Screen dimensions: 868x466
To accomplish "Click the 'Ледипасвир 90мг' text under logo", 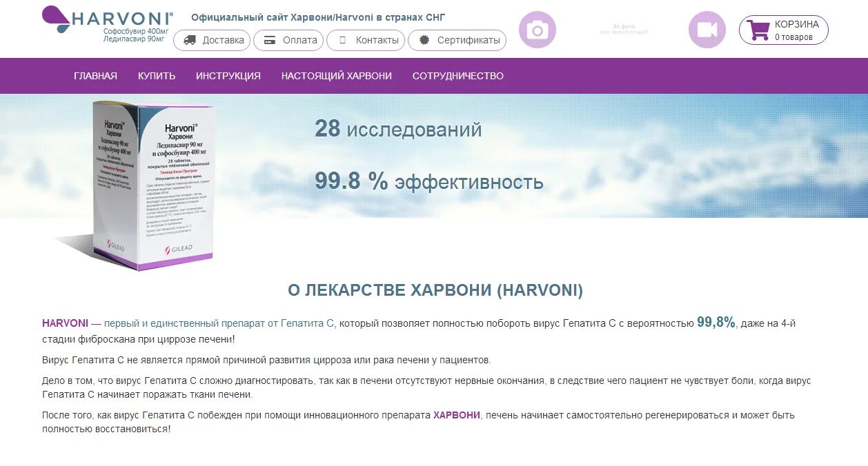I will 134,39.
